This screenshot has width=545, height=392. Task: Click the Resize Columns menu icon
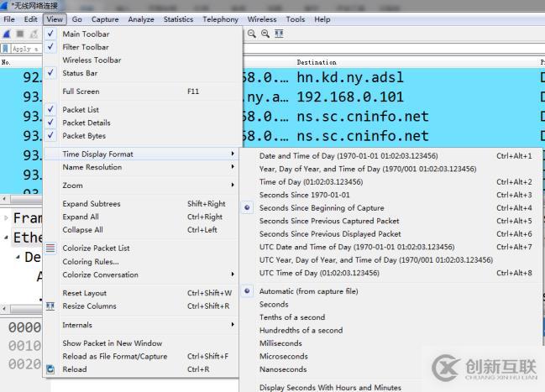50,306
